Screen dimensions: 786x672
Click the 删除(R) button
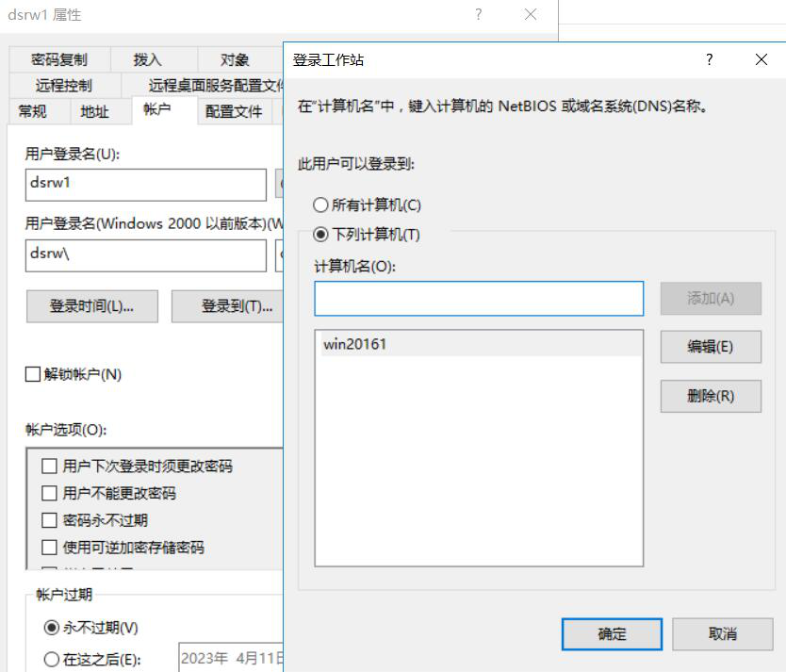click(x=711, y=396)
